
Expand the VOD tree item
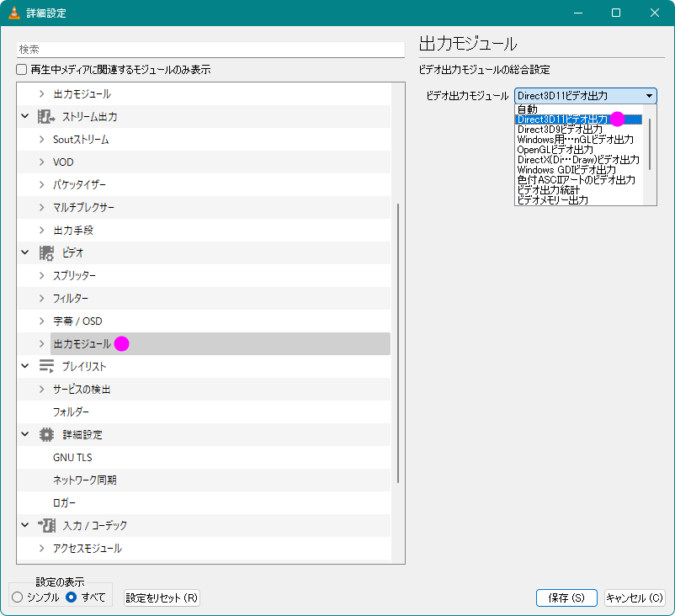click(42, 162)
